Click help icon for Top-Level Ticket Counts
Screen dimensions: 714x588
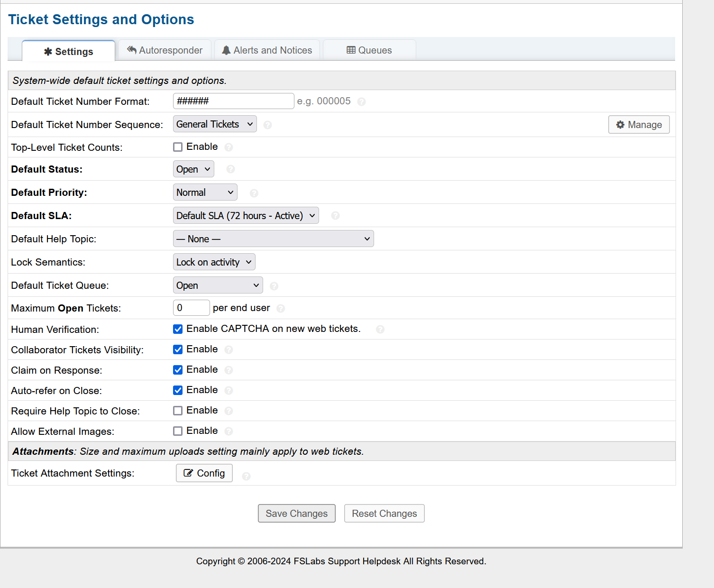229,147
